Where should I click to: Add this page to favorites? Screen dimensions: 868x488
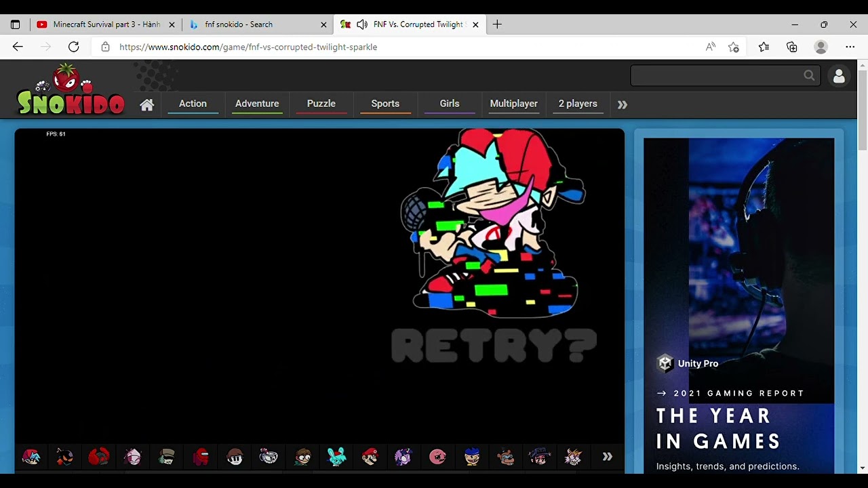click(x=734, y=47)
